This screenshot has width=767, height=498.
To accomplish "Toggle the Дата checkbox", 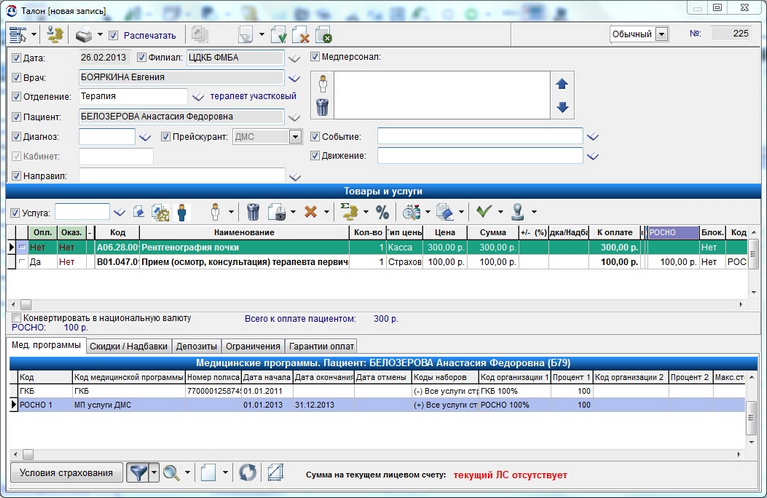I will [x=17, y=58].
